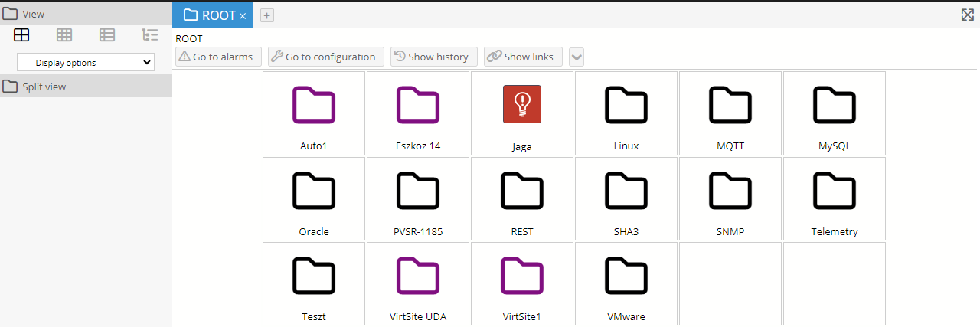The image size is (980, 327).
Task: Choose the list rows view icon
Action: [x=107, y=34]
